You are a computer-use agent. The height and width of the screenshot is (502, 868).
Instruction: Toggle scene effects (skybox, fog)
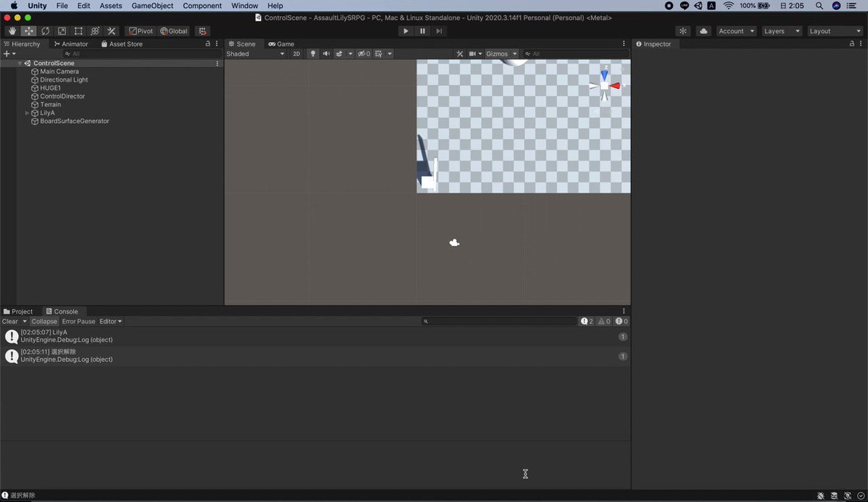[339, 54]
